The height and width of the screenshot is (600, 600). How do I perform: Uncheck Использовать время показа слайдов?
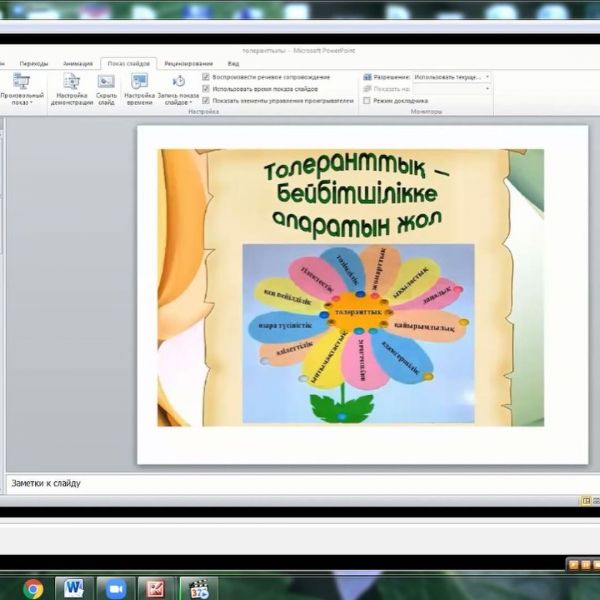pyautogui.click(x=206, y=88)
